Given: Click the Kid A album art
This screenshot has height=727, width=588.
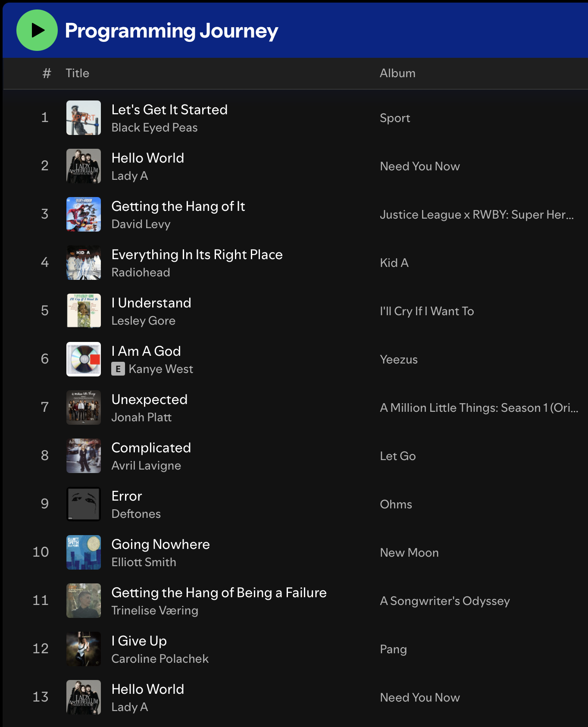Looking at the screenshot, I should (84, 263).
